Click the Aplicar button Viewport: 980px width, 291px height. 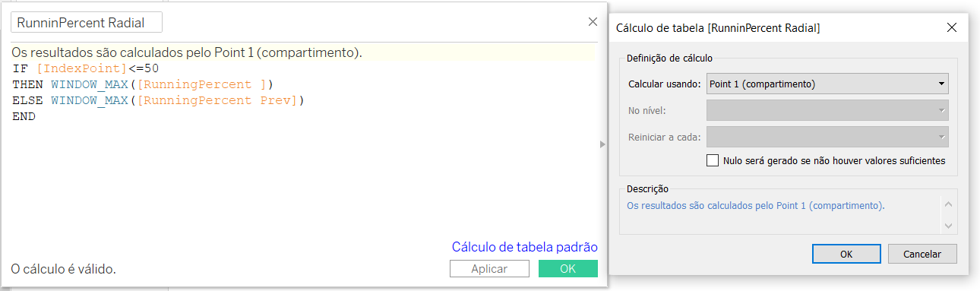[x=489, y=269]
